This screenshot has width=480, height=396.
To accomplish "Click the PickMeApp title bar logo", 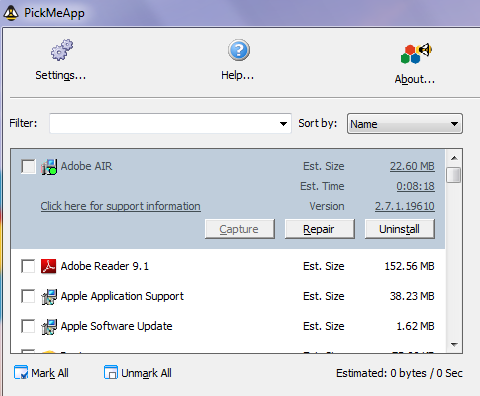I will 11,13.
